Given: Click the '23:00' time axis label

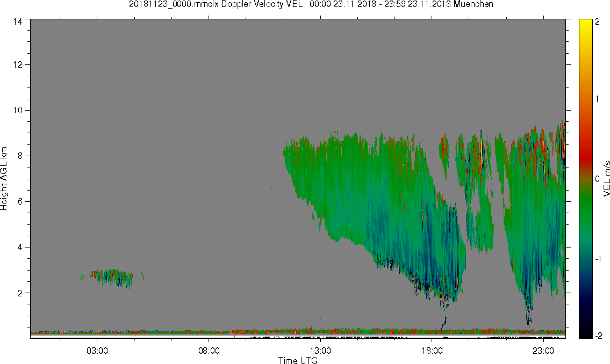Looking at the screenshot, I should pos(543,351).
